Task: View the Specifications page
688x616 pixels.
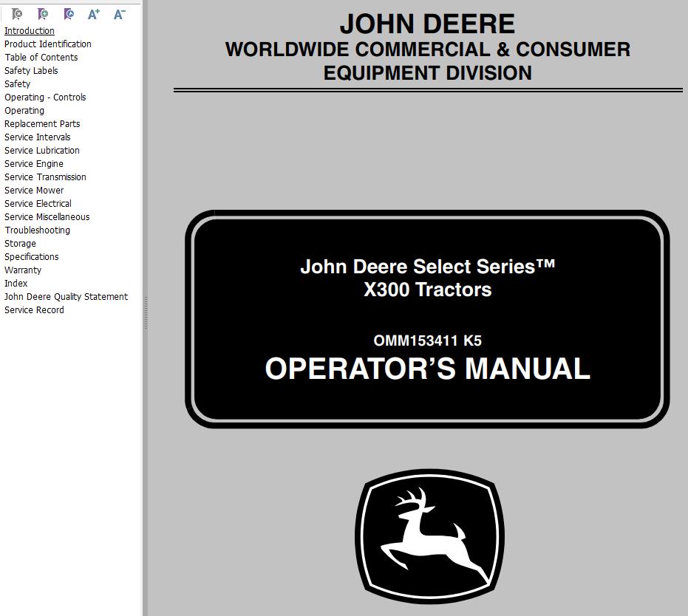Action: [31, 256]
